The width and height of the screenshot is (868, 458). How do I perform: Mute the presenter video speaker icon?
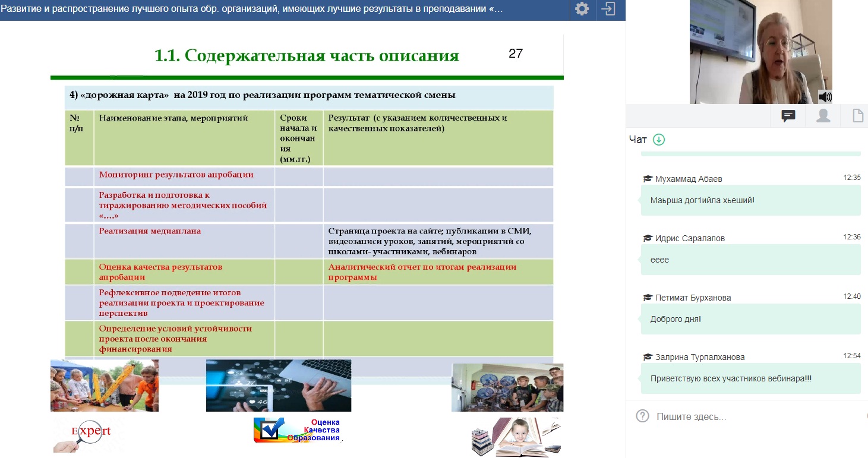[x=825, y=97]
